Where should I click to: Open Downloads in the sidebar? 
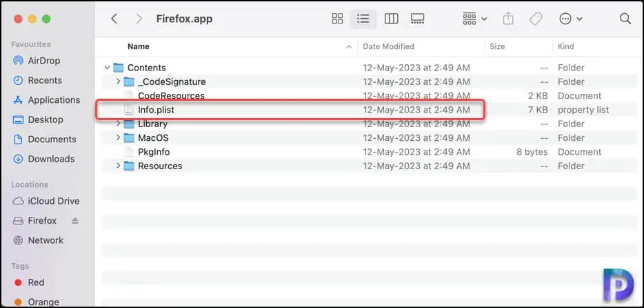pyautogui.click(x=43, y=159)
